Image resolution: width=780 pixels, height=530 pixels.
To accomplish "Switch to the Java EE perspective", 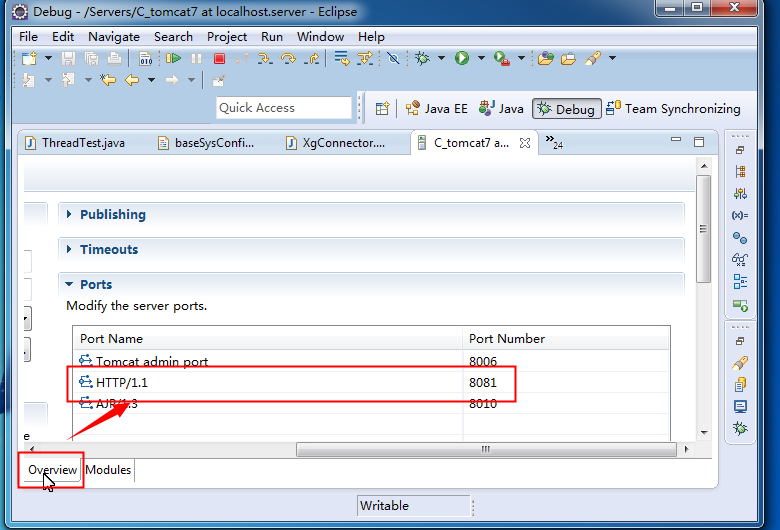I will tap(437, 108).
